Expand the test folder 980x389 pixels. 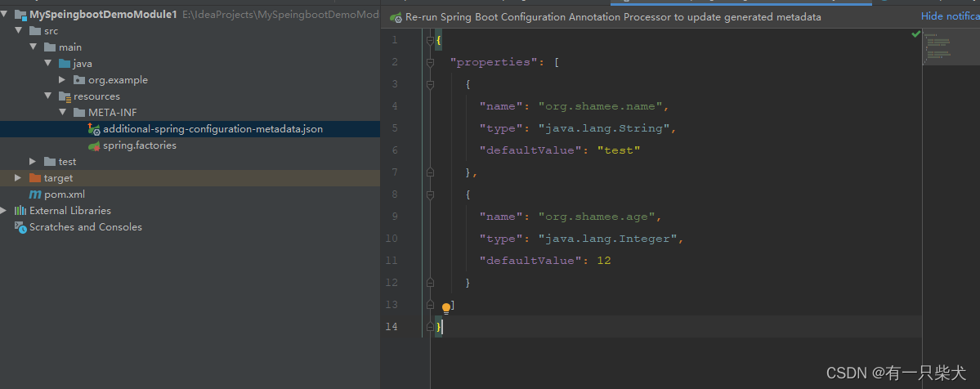pyautogui.click(x=34, y=162)
